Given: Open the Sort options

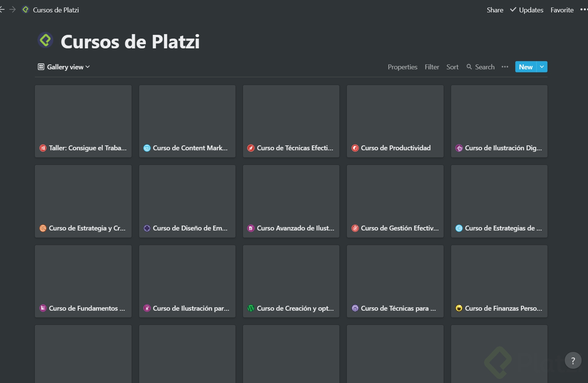Looking at the screenshot, I should coord(452,67).
